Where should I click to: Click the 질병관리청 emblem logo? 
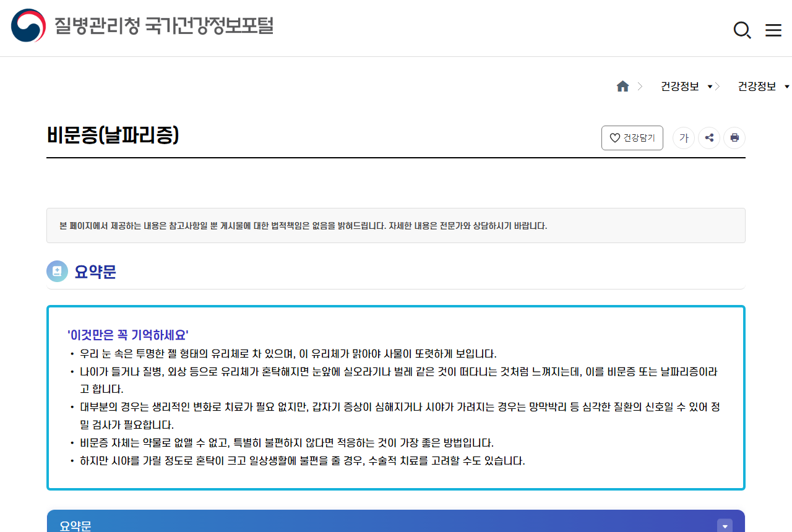coord(28,26)
